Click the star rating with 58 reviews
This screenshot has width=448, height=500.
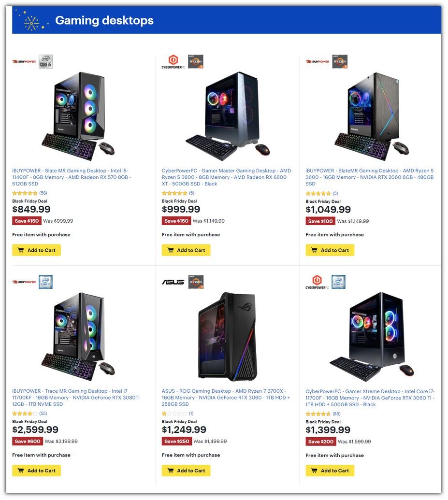pos(29,193)
